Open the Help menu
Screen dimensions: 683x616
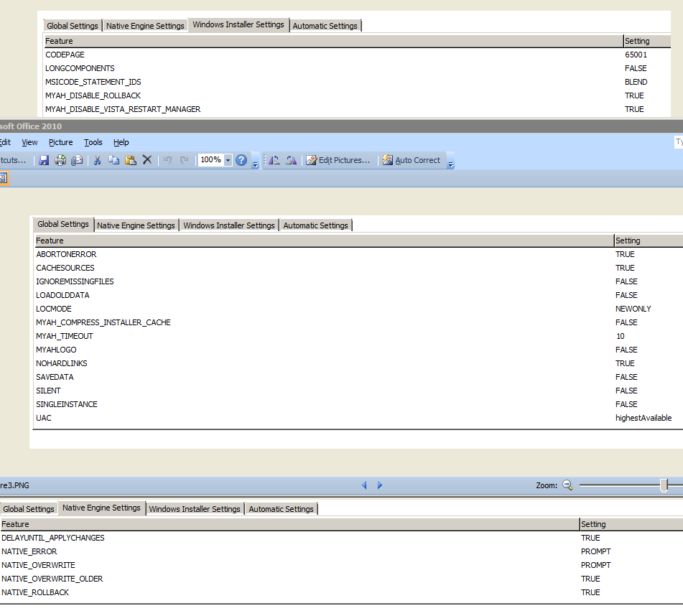click(121, 142)
